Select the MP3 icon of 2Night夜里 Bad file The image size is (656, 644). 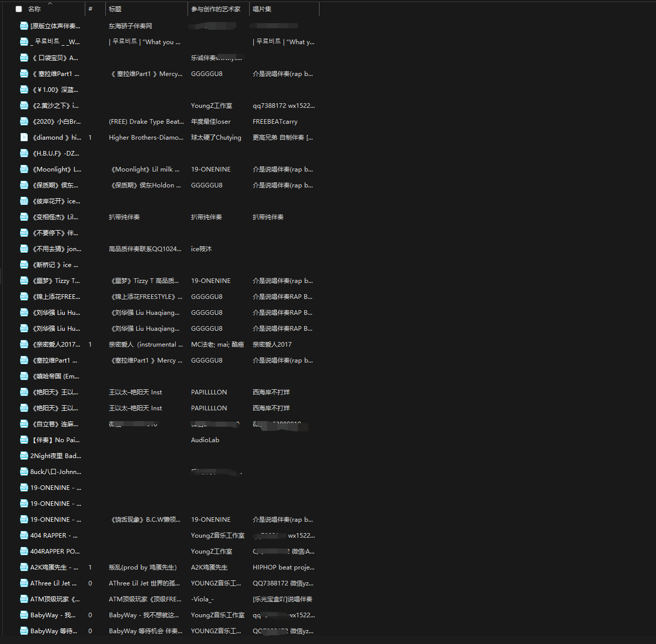tap(24, 456)
